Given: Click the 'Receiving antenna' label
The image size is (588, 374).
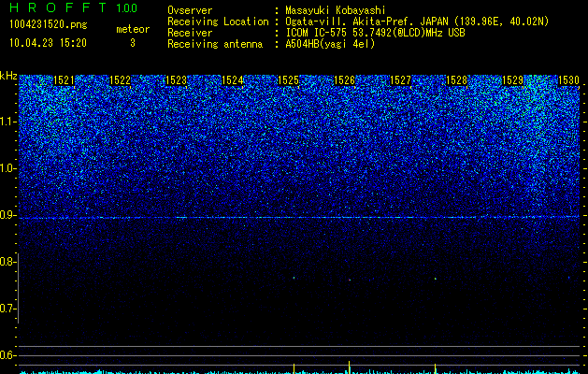Looking at the screenshot, I should pos(215,44).
